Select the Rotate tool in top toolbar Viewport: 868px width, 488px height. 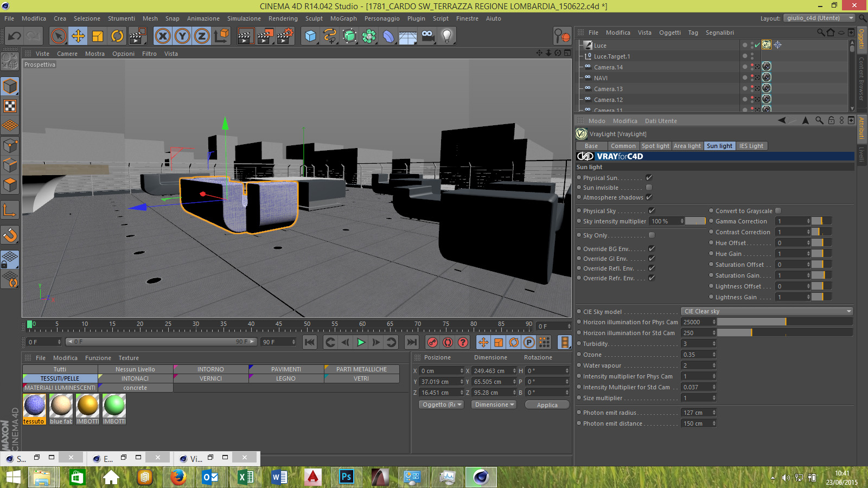[117, 36]
